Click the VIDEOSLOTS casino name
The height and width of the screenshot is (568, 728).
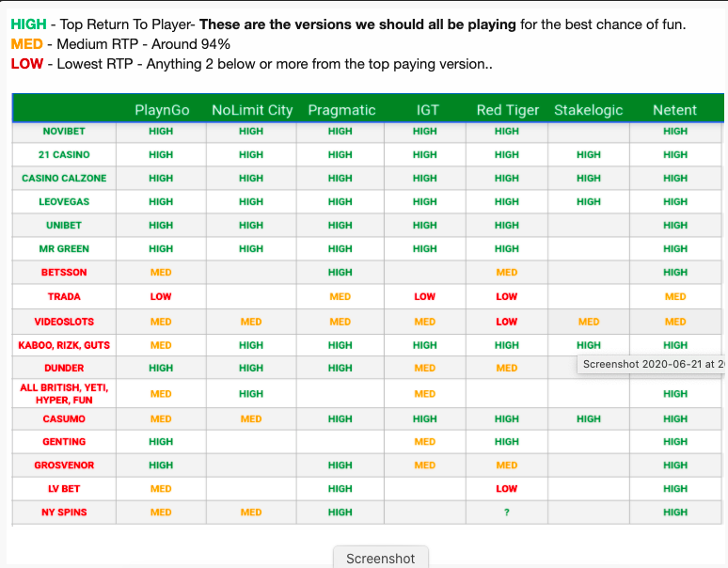64,322
